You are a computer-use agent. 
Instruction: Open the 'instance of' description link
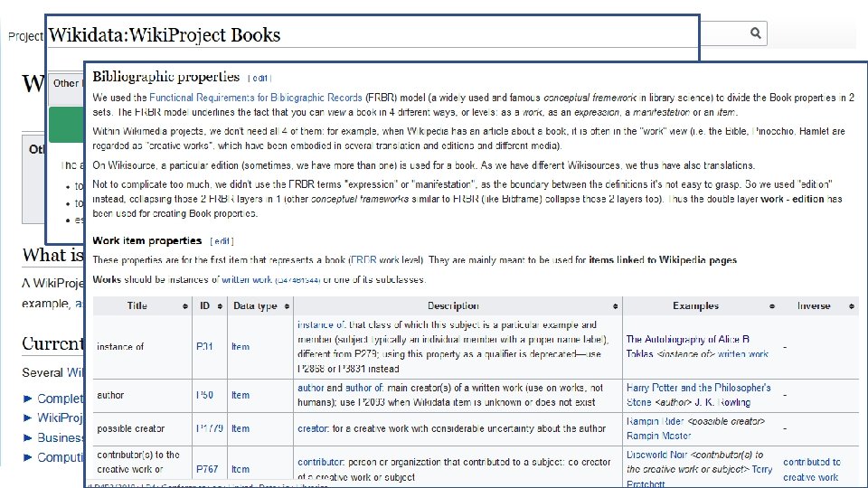pos(322,325)
